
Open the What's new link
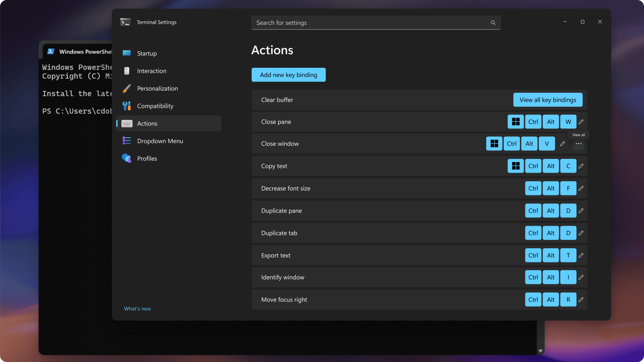(x=137, y=308)
